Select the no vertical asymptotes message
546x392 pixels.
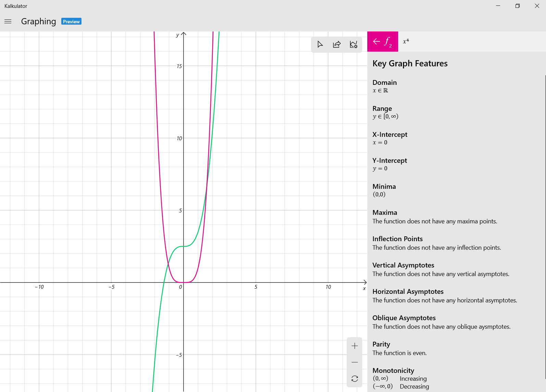coord(441,274)
